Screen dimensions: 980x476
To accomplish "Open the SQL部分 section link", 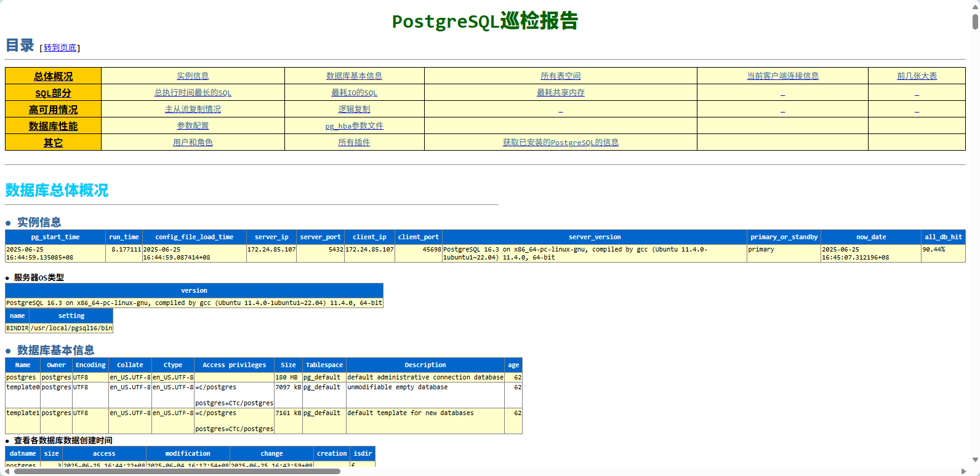I will (53, 93).
